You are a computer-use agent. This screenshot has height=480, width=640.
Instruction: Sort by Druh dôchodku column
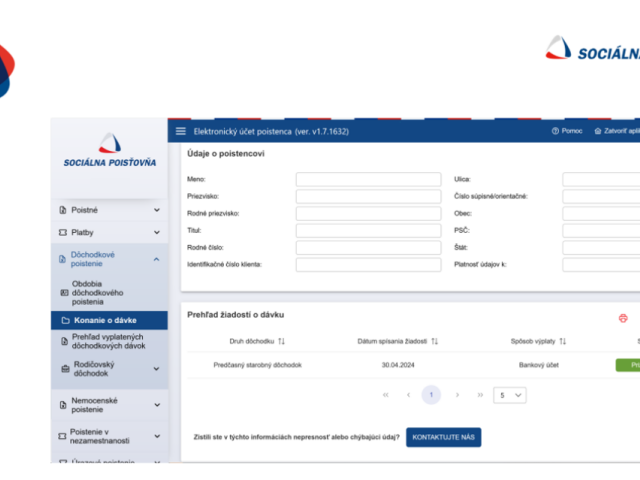click(281, 341)
